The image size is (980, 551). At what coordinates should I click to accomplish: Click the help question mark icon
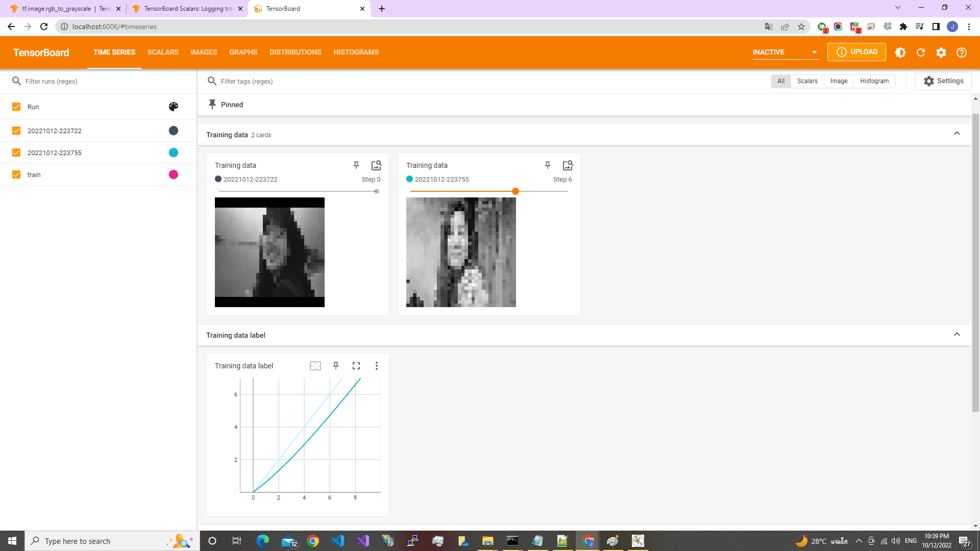pos(962,53)
